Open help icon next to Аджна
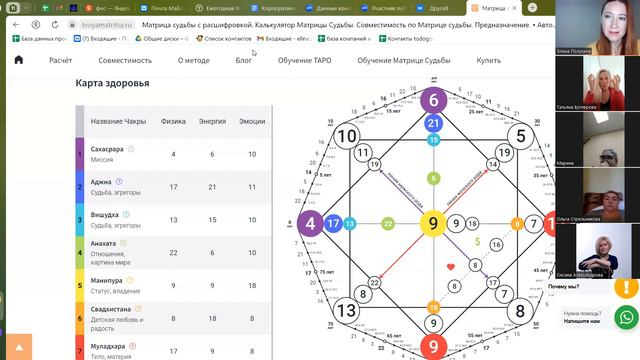The height and width of the screenshot is (360, 640). point(119,181)
